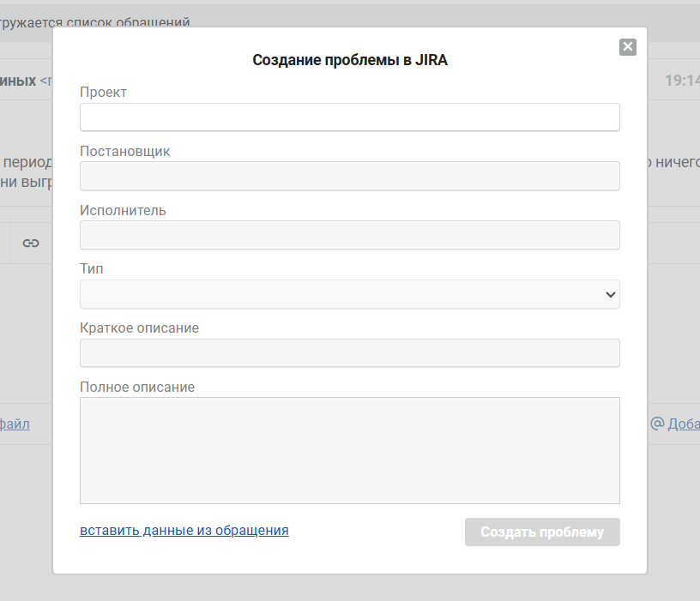Select the Исполнитель input field
The height and width of the screenshot is (601, 700).
[x=349, y=235]
